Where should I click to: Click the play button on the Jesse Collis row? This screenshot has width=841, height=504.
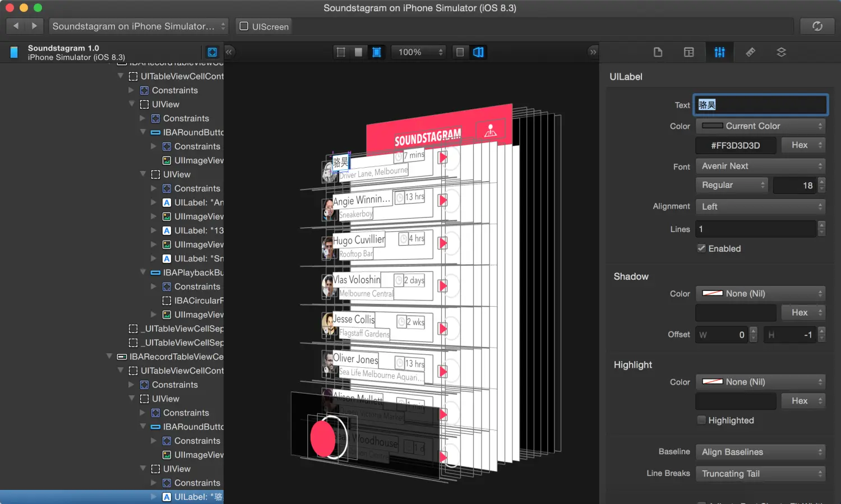pyautogui.click(x=443, y=329)
